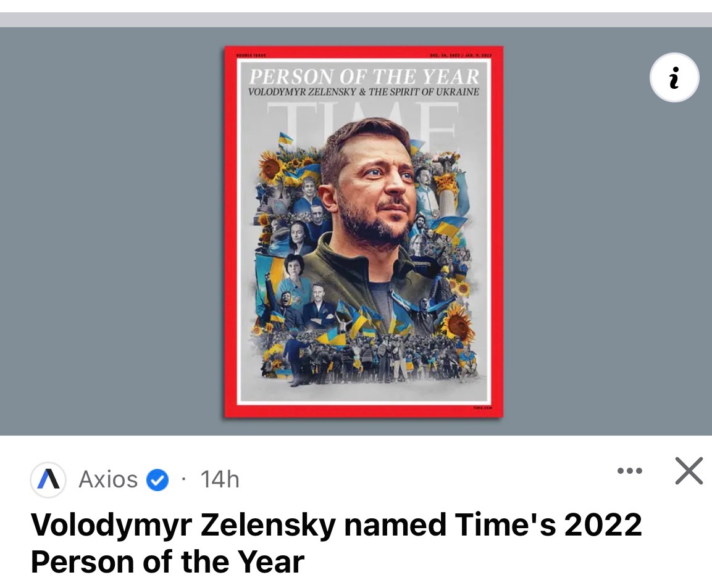Viewport: 712px width, 588px height.
Task: Open the Axios publisher name link
Action: tap(108, 479)
